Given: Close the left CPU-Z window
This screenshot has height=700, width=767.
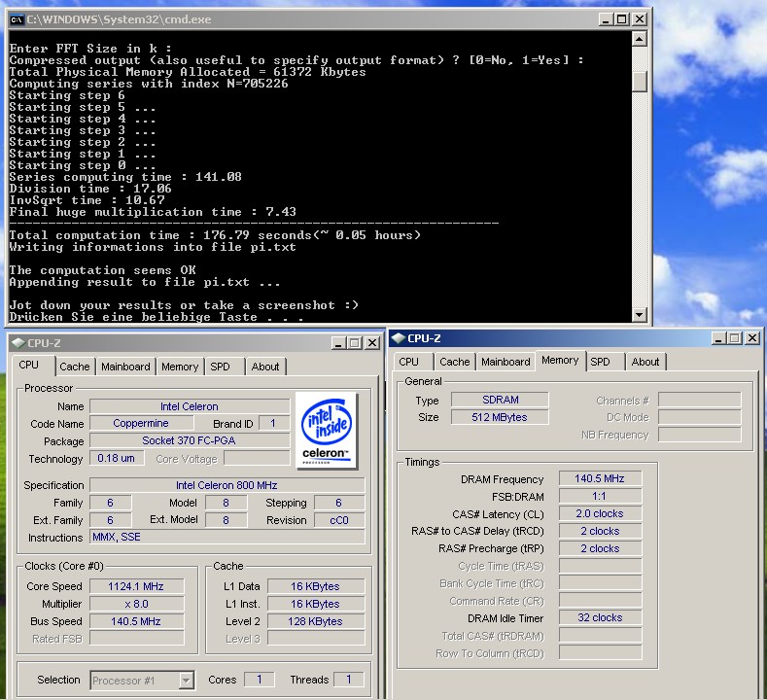Looking at the screenshot, I should pyautogui.click(x=372, y=343).
